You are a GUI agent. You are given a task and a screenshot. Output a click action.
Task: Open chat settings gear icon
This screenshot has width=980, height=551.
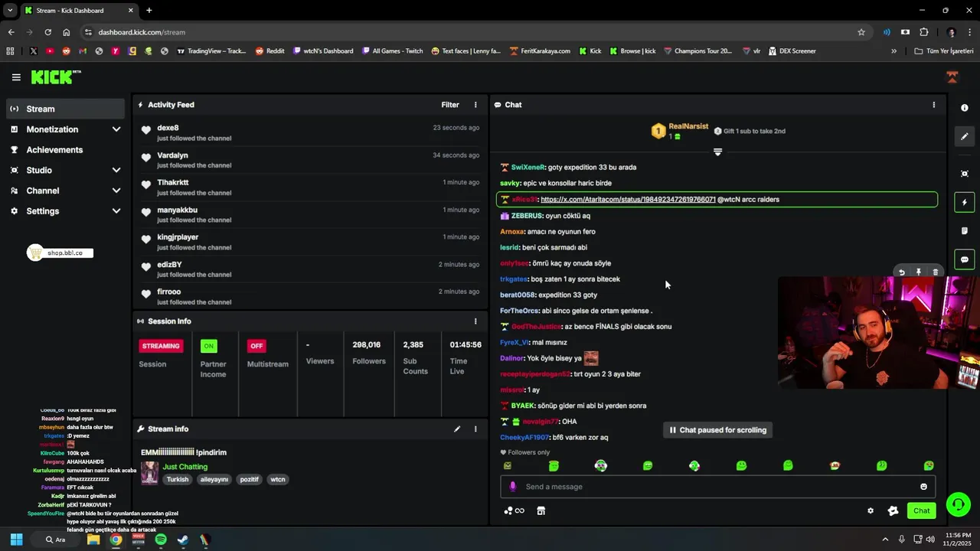(871, 511)
